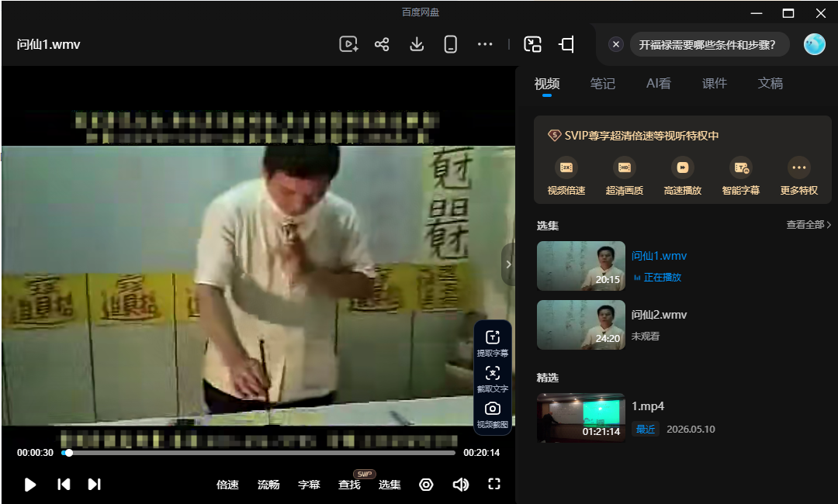Mute the volume with the speaker icon

pos(460,485)
